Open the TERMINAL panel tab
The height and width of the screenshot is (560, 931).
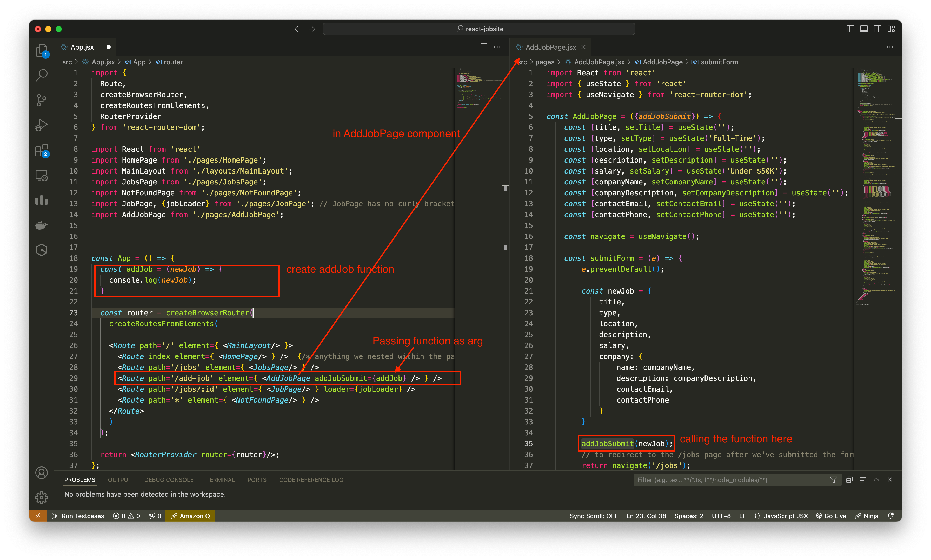(x=220, y=480)
